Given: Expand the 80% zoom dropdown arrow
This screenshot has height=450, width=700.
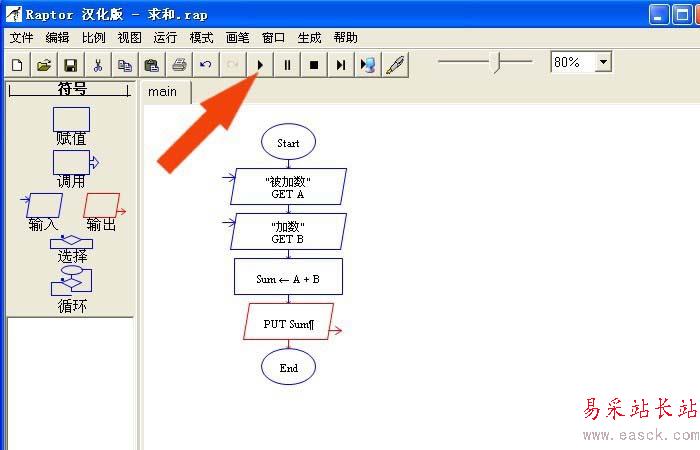Looking at the screenshot, I should pos(603,62).
